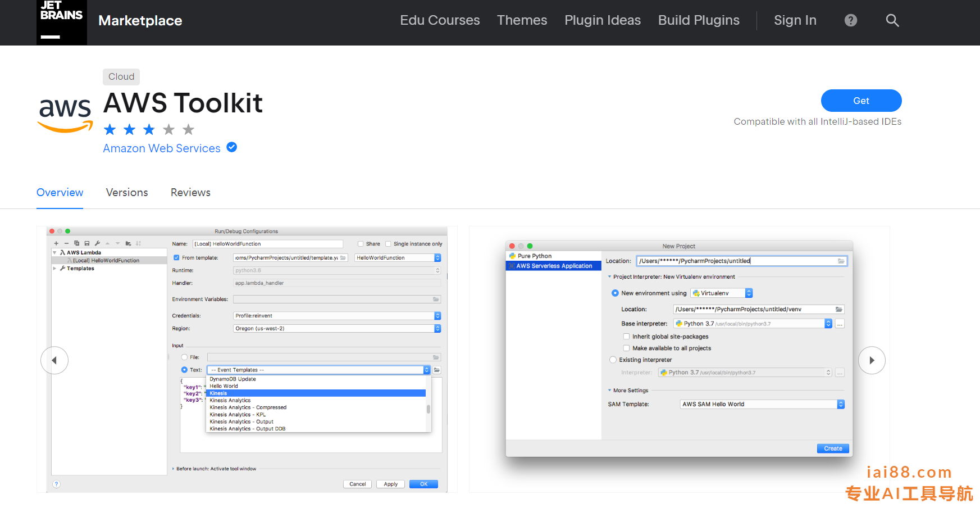Open the Run/Debug Configurations screenshot
This screenshot has width=980, height=508.
247,360
